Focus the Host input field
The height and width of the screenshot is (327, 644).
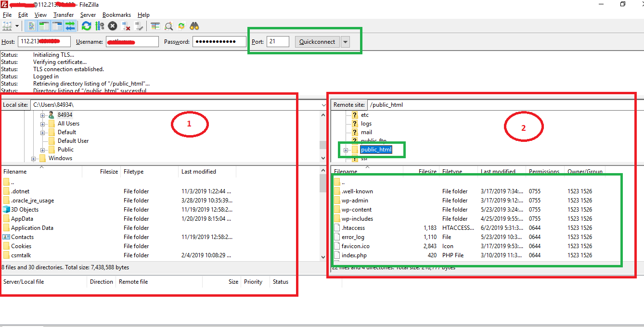(x=44, y=42)
